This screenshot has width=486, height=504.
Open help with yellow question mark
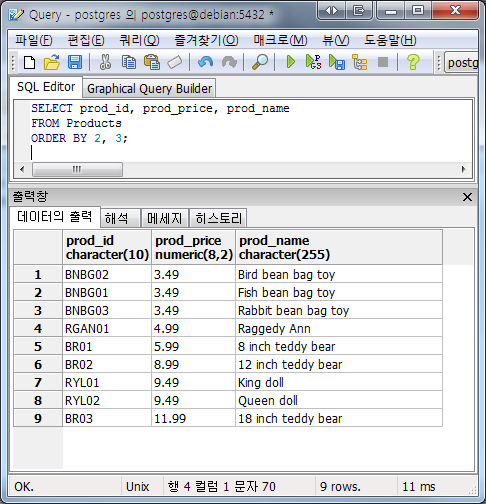point(413,62)
